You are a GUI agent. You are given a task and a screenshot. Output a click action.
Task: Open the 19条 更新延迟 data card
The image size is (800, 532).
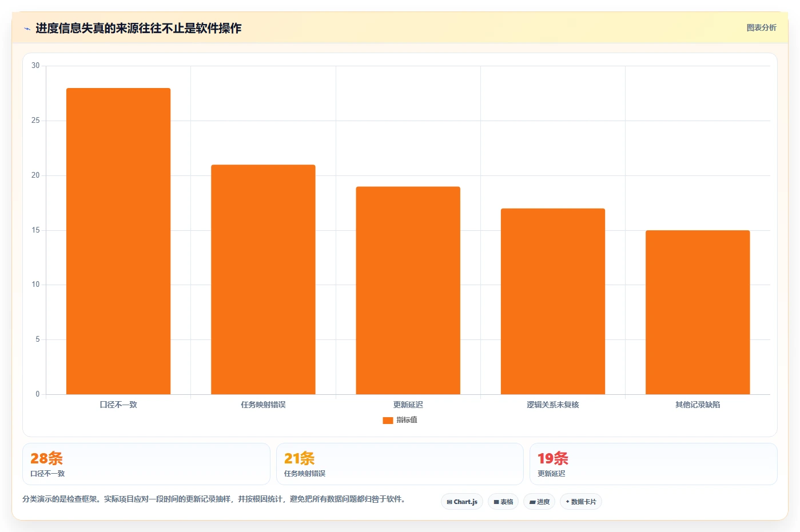(x=653, y=464)
